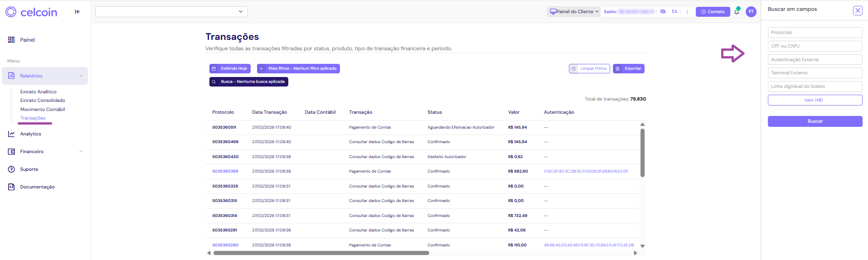This screenshot has width=868, height=260.
Task: Open Extrato Analítico report
Action: 39,92
